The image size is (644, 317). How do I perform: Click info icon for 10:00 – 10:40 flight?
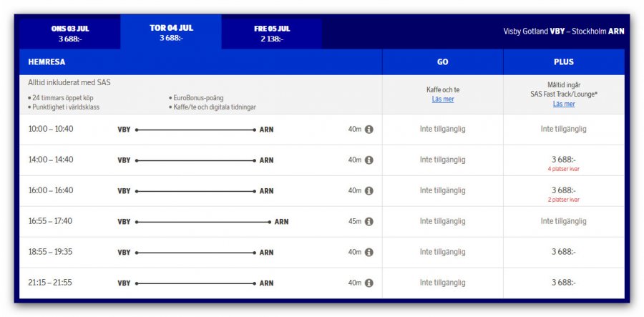click(369, 130)
